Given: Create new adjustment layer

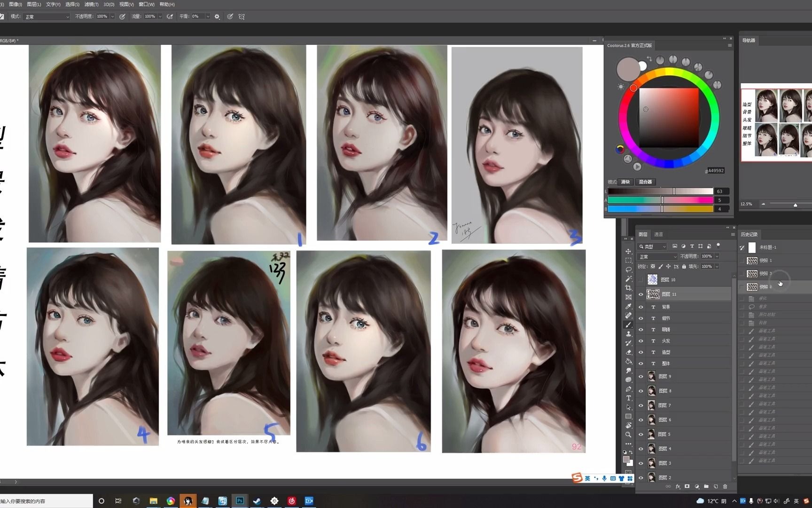Looking at the screenshot, I should (x=697, y=486).
